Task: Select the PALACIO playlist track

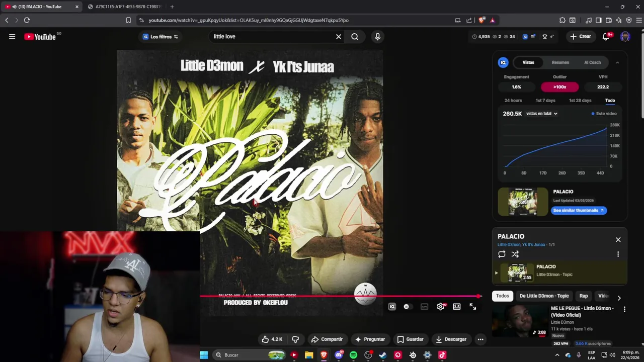Action: [x=559, y=273]
